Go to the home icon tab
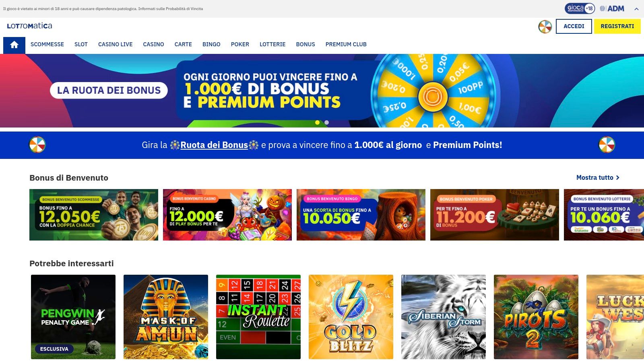This screenshot has width=644, height=362. 14,45
